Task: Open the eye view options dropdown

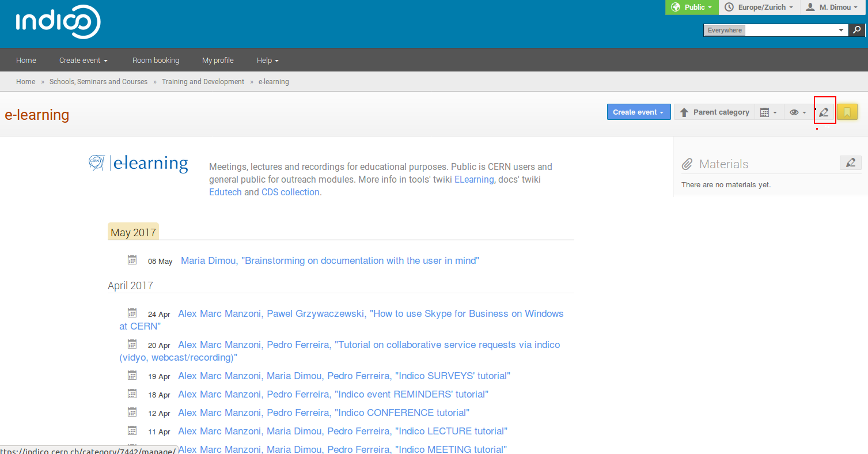Action: (798, 112)
